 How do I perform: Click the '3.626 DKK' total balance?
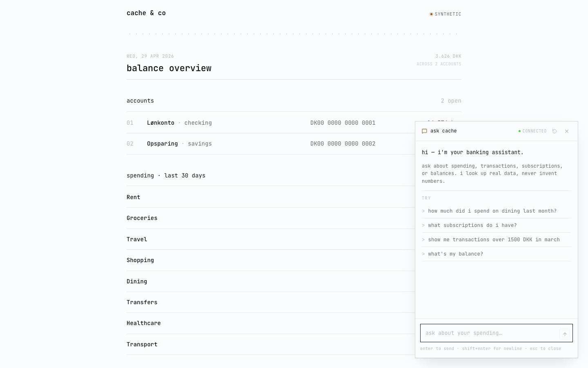(x=448, y=56)
